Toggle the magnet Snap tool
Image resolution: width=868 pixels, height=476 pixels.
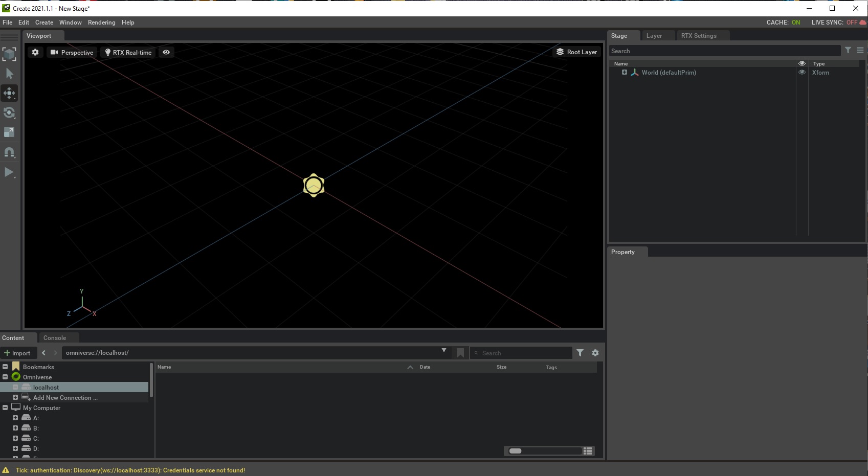(x=9, y=152)
